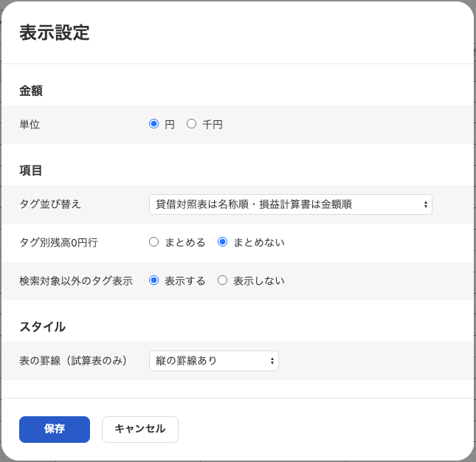The width and height of the screenshot is (476, 462).
Task: Select 表示する for 検索対象以外のタグ表示
Action: pyautogui.click(x=154, y=280)
